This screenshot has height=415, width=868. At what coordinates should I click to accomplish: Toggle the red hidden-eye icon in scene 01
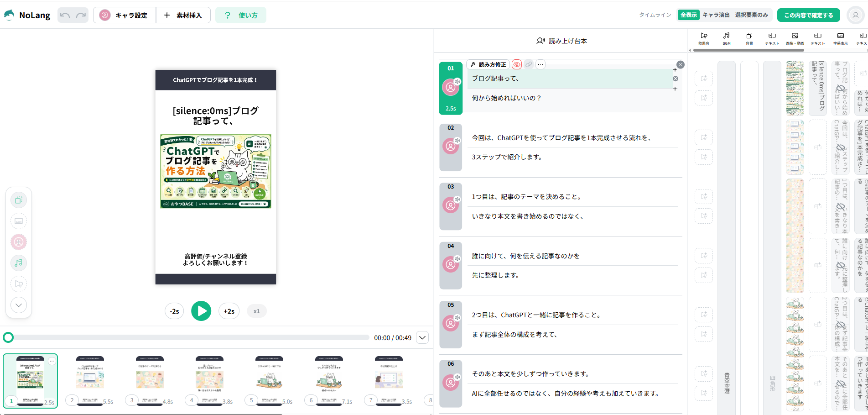click(x=517, y=64)
